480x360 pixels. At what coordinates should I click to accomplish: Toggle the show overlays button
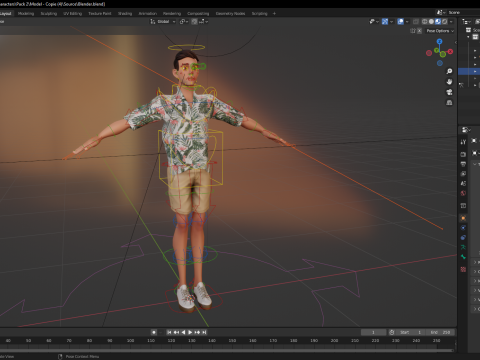coord(401,22)
